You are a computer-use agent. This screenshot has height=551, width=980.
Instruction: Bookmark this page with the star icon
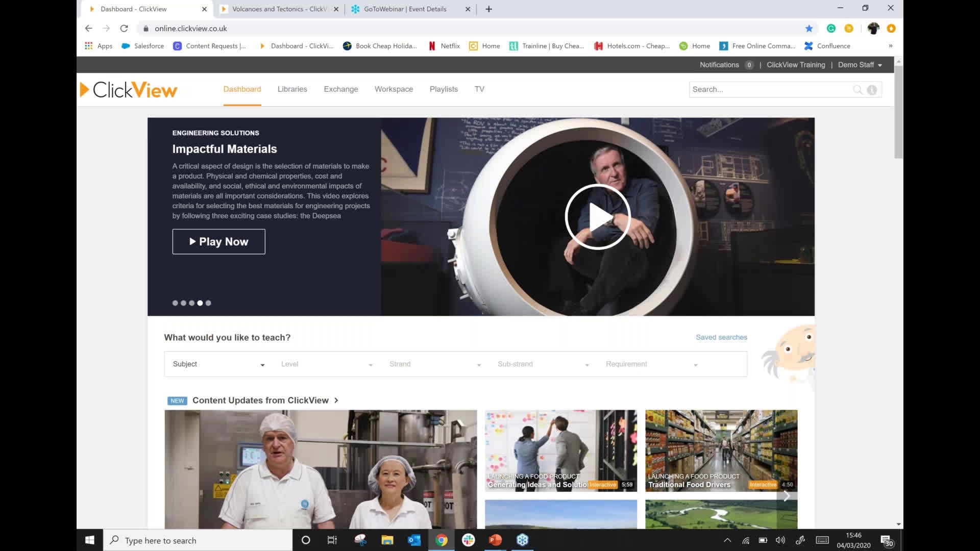808,29
